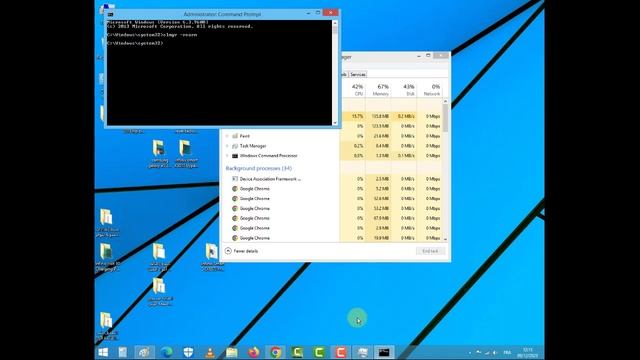Screen dimensions: 640x360
Task: Click Command Prompt scrollbar up arrow
Action: point(335,23)
